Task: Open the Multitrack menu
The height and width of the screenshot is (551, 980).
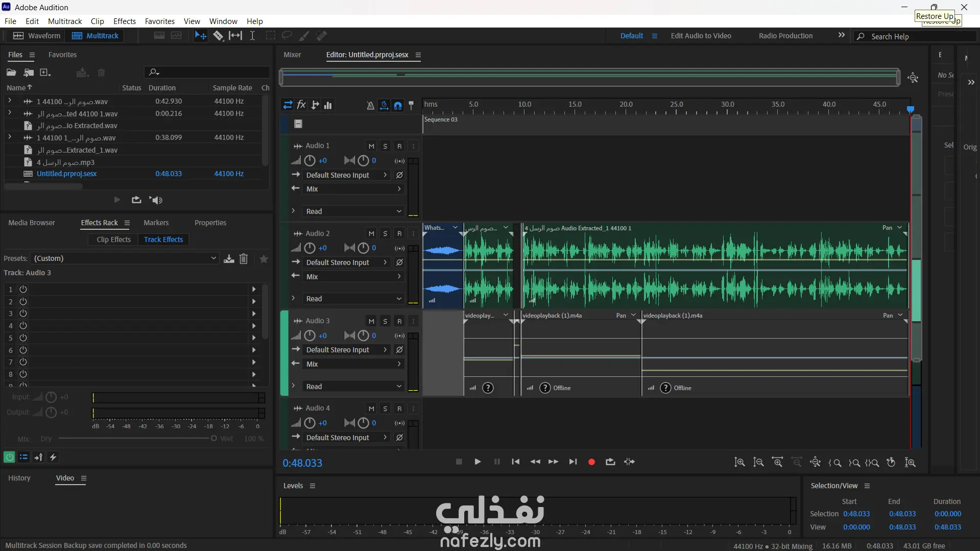Action: pos(65,21)
